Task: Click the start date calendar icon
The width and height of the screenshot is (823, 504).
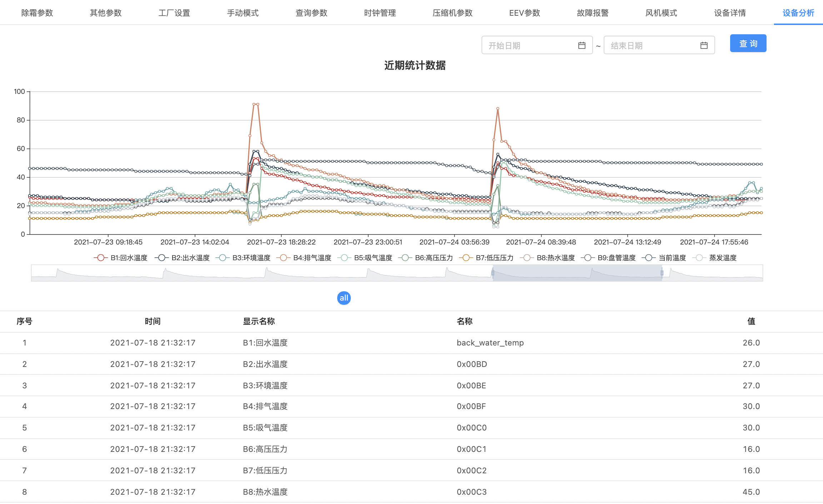Action: (x=582, y=45)
